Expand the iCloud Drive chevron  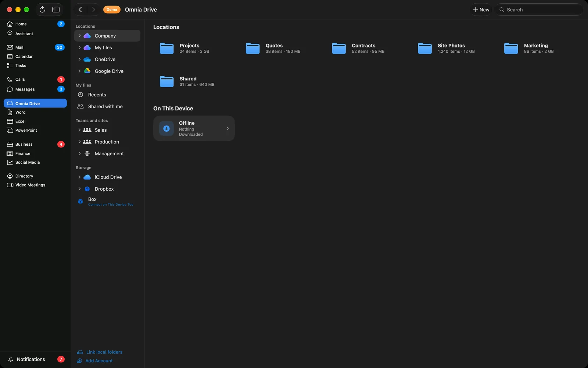[79, 177]
